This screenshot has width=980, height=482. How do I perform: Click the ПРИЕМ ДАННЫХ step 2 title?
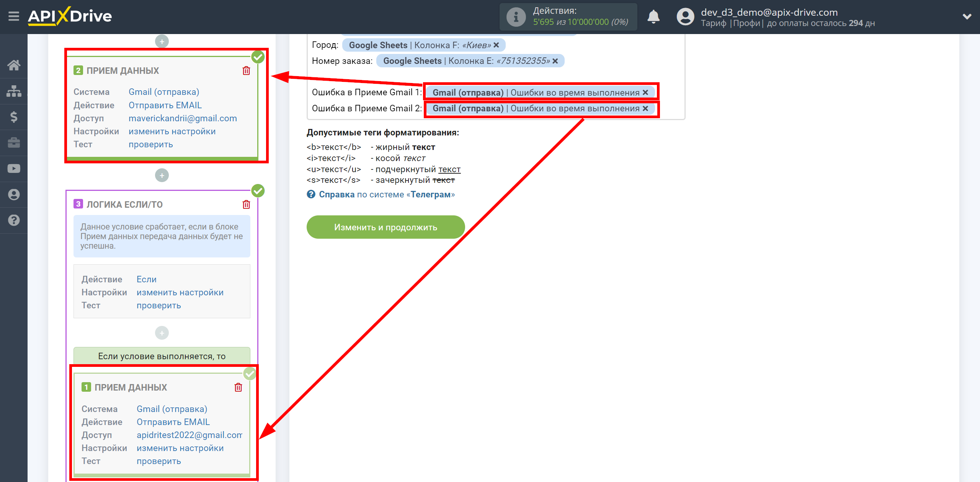tap(122, 71)
